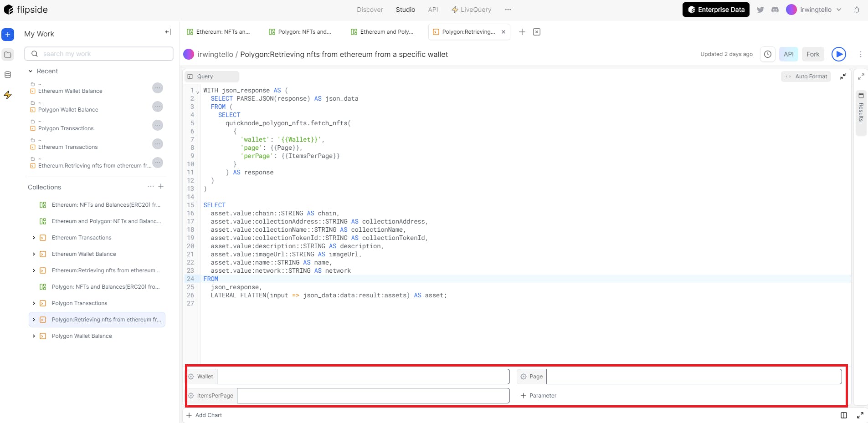The image size is (868, 423).
Task: Open Collections more options ellipsis
Action: [x=151, y=186]
